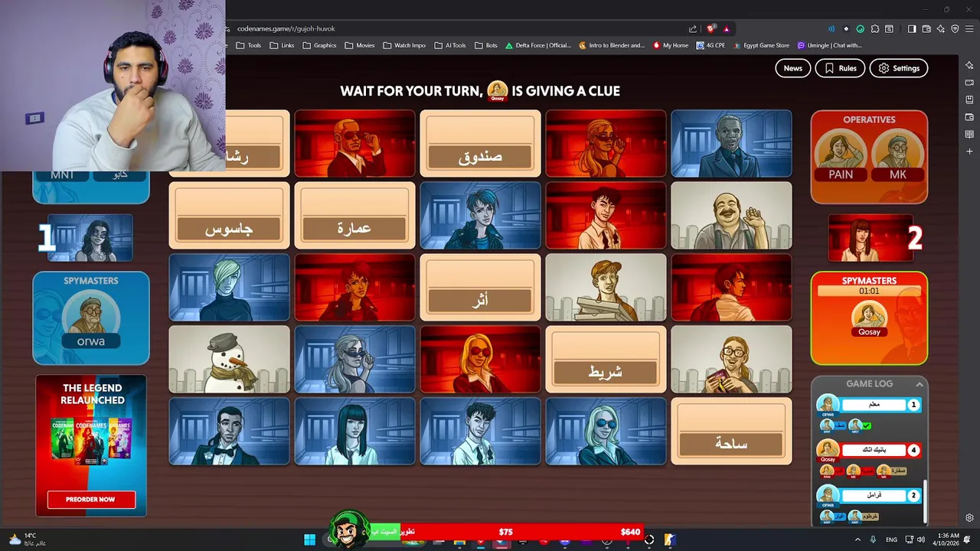The image size is (980, 551).
Task: Open Umingle chat bookmark
Action: (830, 45)
